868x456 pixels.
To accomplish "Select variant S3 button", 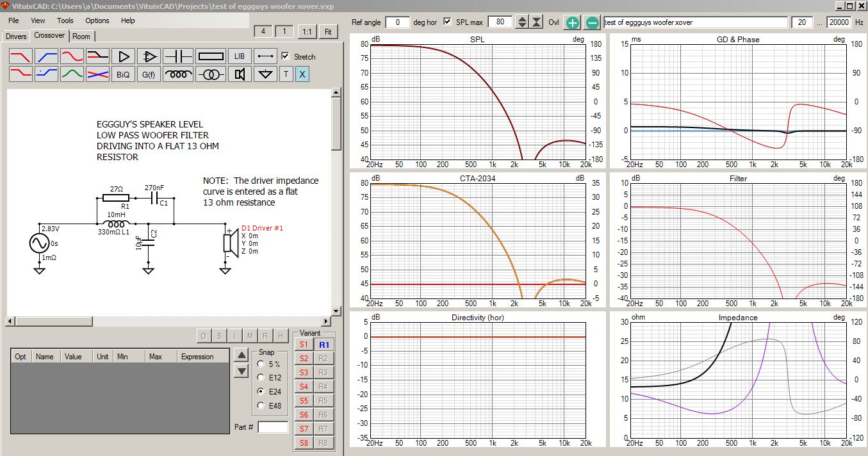I will (x=304, y=373).
